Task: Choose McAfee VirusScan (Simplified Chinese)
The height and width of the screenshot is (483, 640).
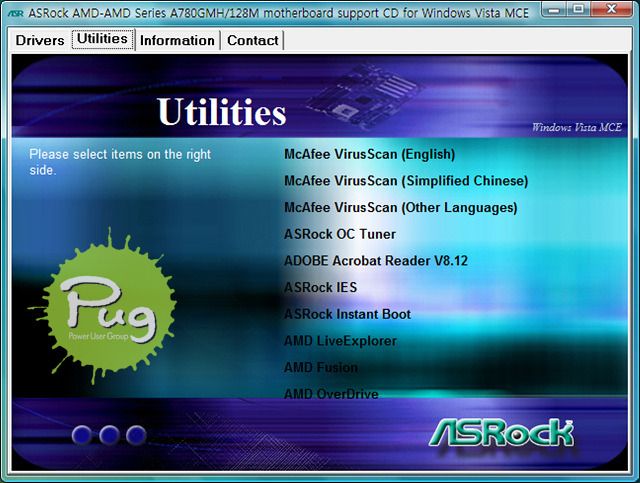Action: click(406, 181)
